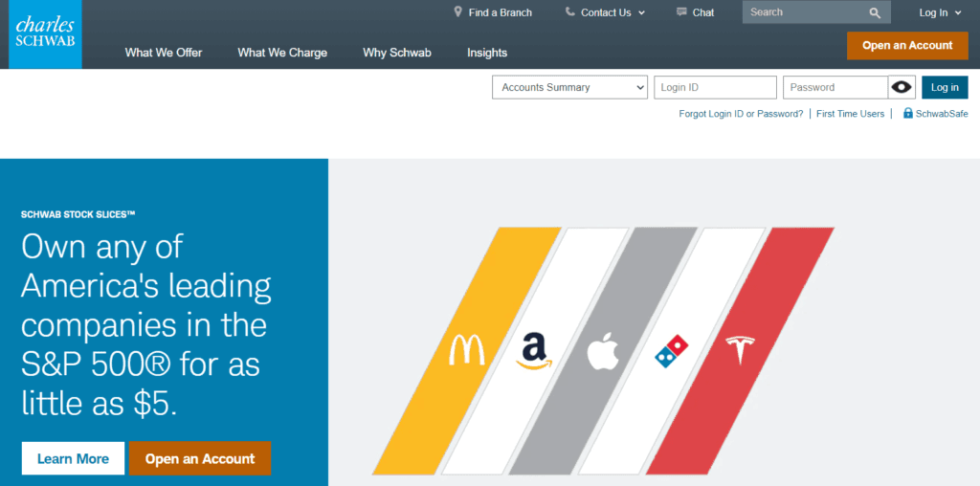Click the Domino's logo stripe
Image resolution: width=980 pixels, height=486 pixels.
672,353
